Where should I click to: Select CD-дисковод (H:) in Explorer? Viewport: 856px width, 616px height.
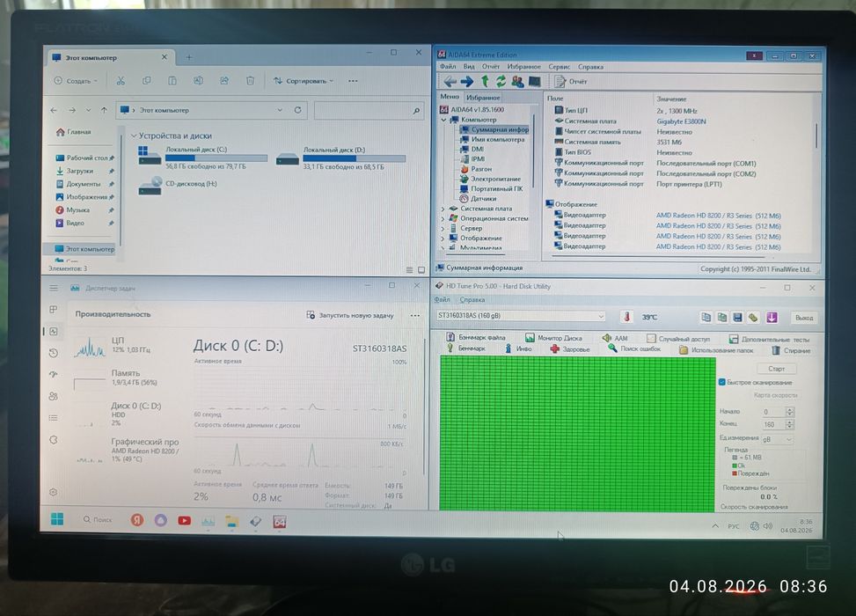(x=178, y=185)
